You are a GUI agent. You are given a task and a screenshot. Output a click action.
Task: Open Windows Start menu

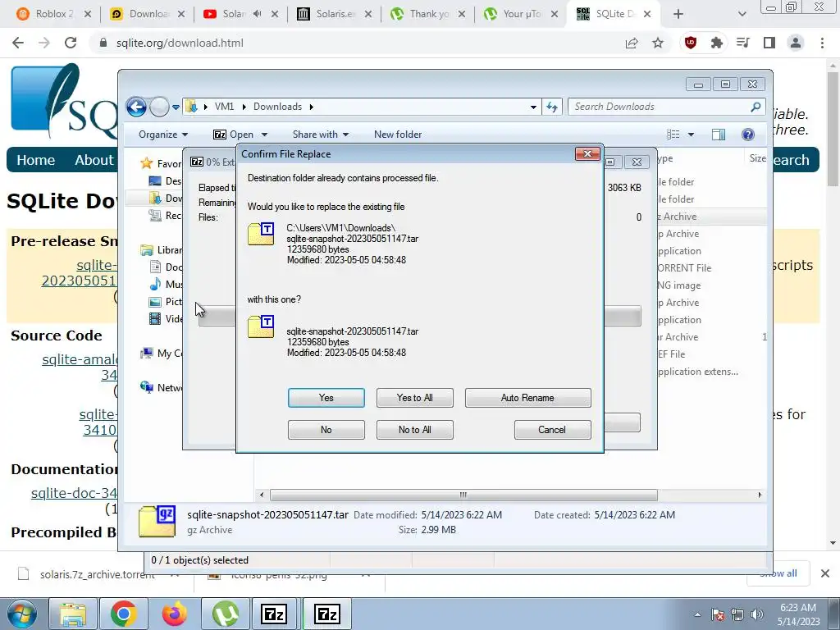22,614
